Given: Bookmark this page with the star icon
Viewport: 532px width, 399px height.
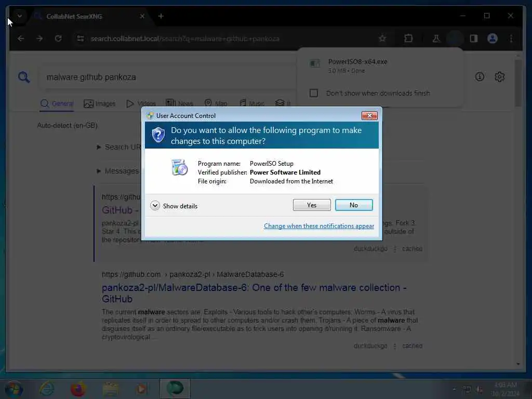Looking at the screenshot, I should (x=382, y=38).
